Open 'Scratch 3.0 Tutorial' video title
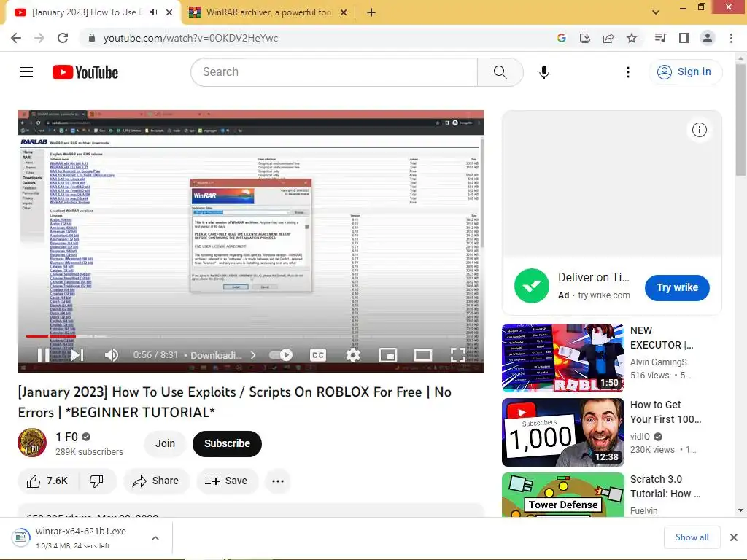Image resolution: width=747 pixels, height=560 pixels. pyautogui.click(x=665, y=486)
